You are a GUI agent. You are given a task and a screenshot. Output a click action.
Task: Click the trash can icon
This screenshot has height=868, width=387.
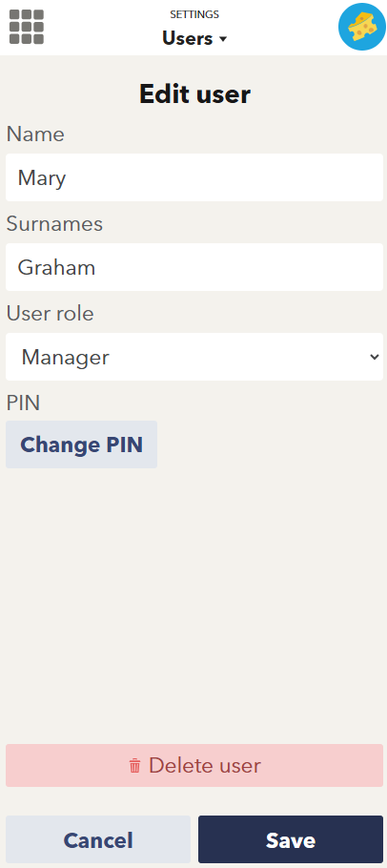tap(135, 766)
